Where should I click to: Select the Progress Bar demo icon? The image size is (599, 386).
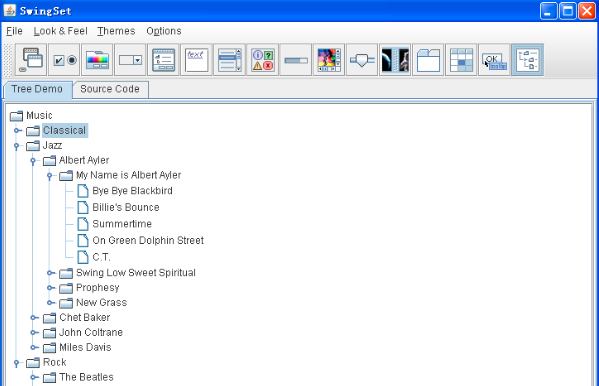[296, 60]
